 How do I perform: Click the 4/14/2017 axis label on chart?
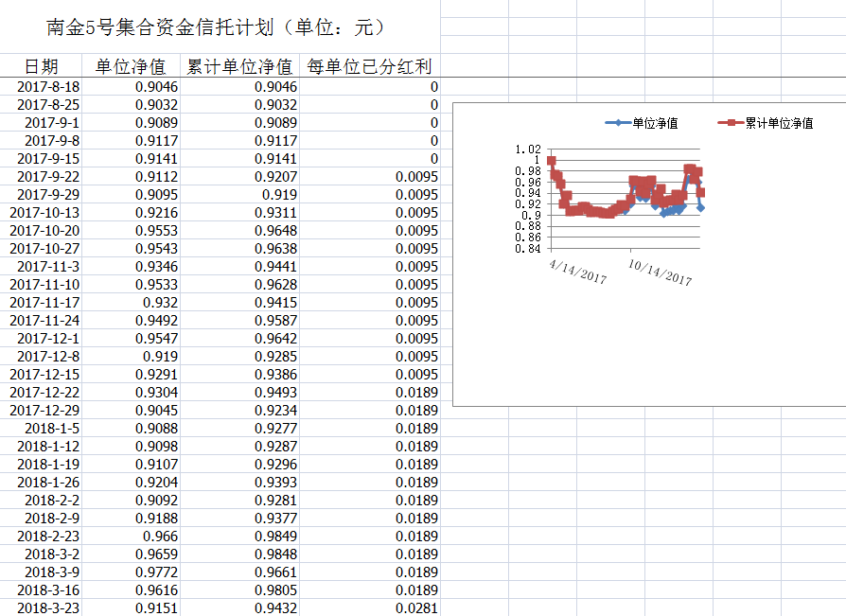578,272
